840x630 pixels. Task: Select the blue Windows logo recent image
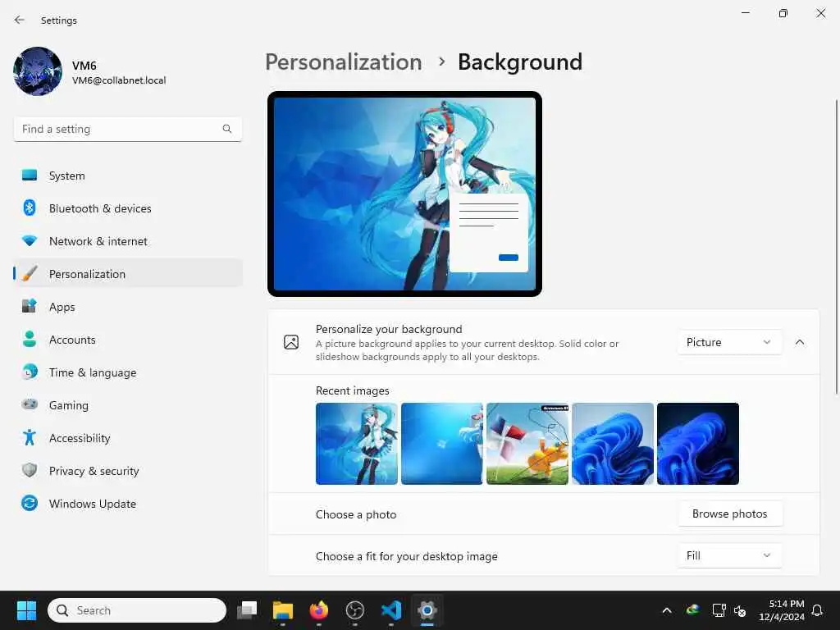click(442, 444)
